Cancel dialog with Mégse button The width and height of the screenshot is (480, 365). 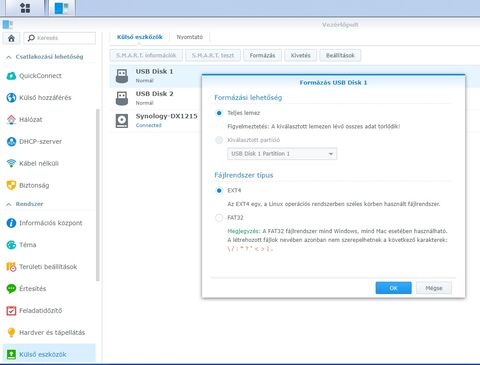click(434, 288)
